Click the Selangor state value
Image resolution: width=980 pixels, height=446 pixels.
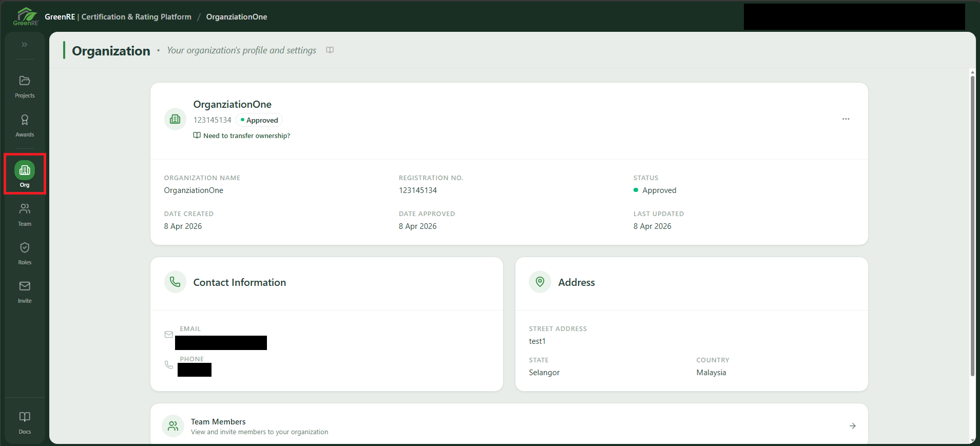(x=544, y=373)
